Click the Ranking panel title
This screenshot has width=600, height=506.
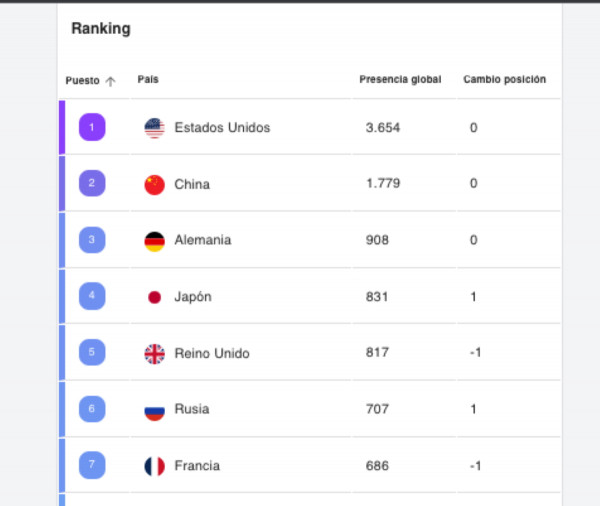101,29
